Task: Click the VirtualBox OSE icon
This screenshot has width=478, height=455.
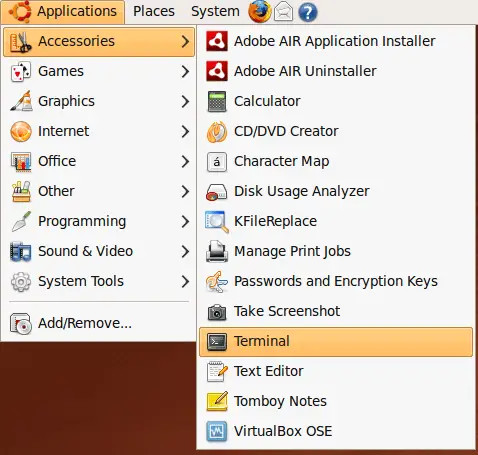Action: 217,431
